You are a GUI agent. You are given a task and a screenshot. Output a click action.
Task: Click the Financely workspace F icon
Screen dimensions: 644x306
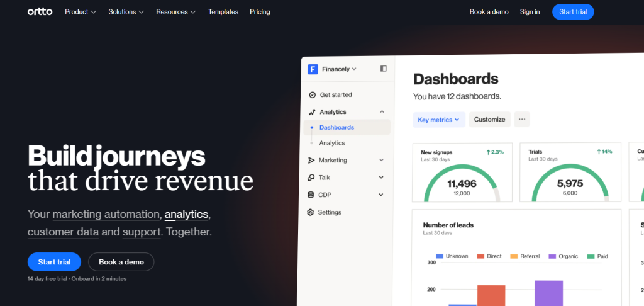pos(313,69)
